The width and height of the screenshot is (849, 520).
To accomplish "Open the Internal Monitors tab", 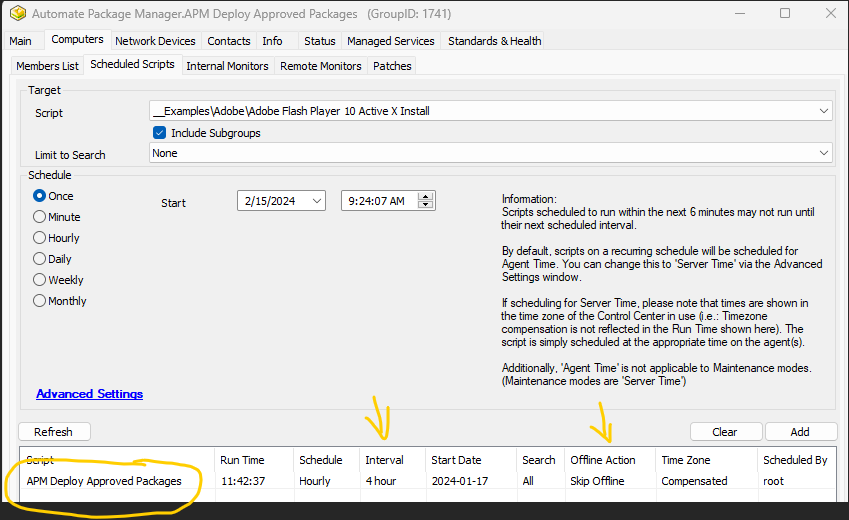I will (x=227, y=66).
